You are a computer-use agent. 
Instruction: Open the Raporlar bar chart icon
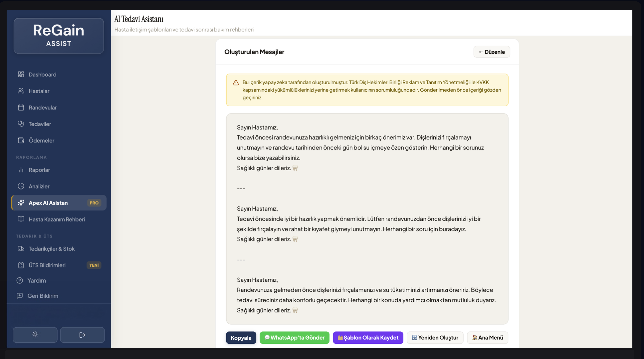21,170
